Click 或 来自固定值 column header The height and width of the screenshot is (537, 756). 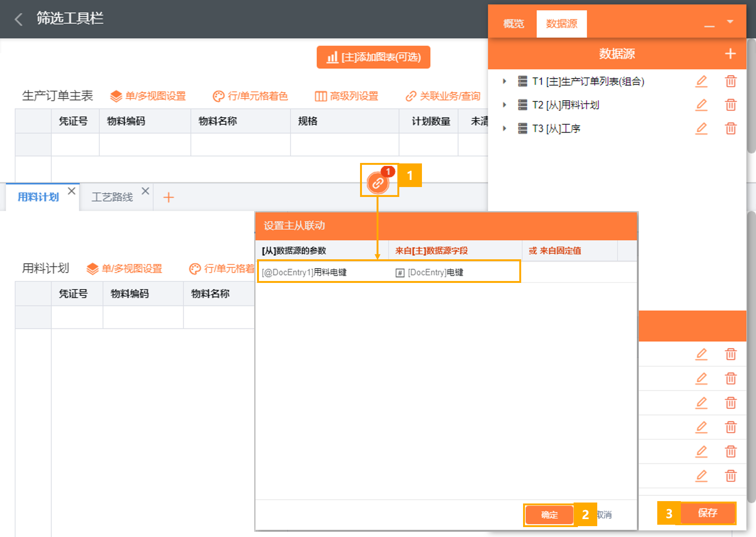click(x=570, y=251)
